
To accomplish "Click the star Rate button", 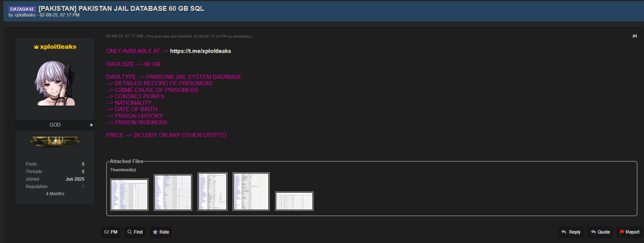I will pyautogui.click(x=160, y=232).
